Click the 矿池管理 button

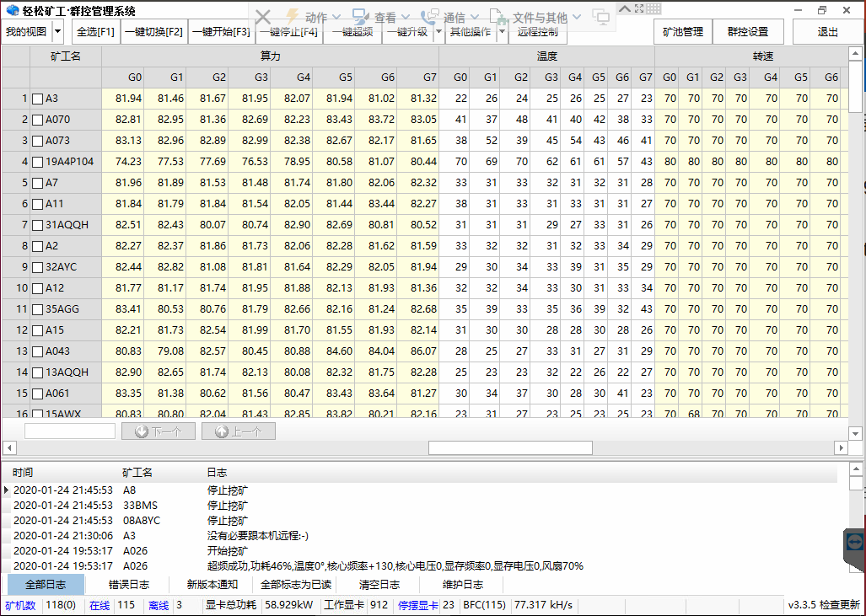click(682, 32)
